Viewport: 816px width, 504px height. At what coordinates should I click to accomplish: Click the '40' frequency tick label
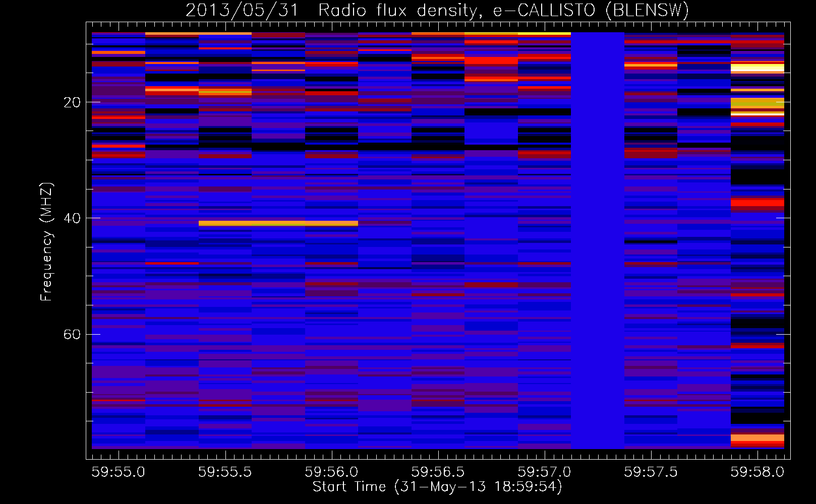click(72, 218)
